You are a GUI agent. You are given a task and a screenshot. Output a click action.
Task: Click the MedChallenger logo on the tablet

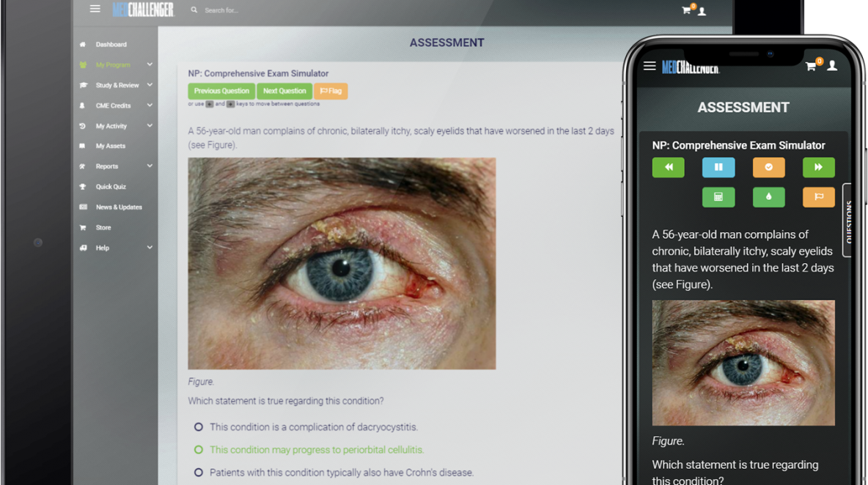pyautogui.click(x=143, y=10)
